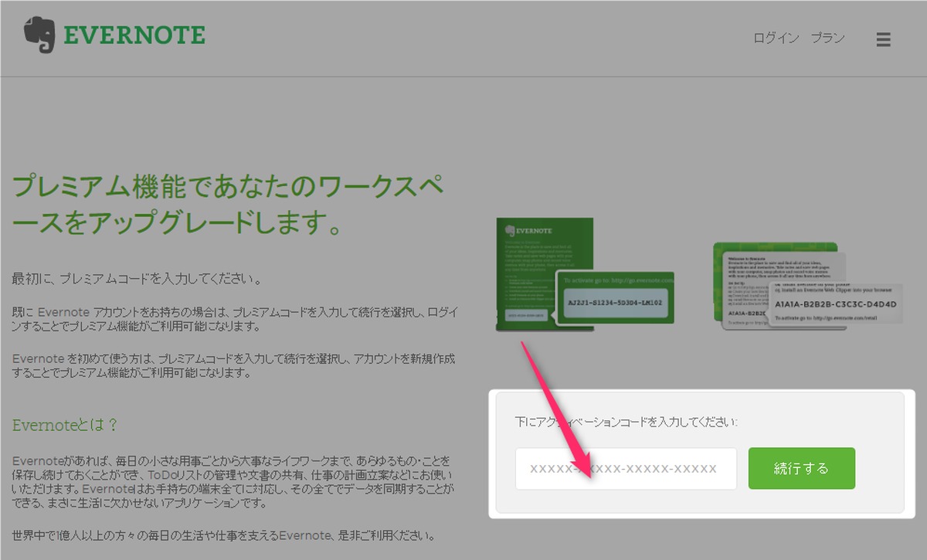Screen dimensions: 927x560
Task: Click the paragraph starting Evernote を初めて使う方は
Action: [234, 366]
